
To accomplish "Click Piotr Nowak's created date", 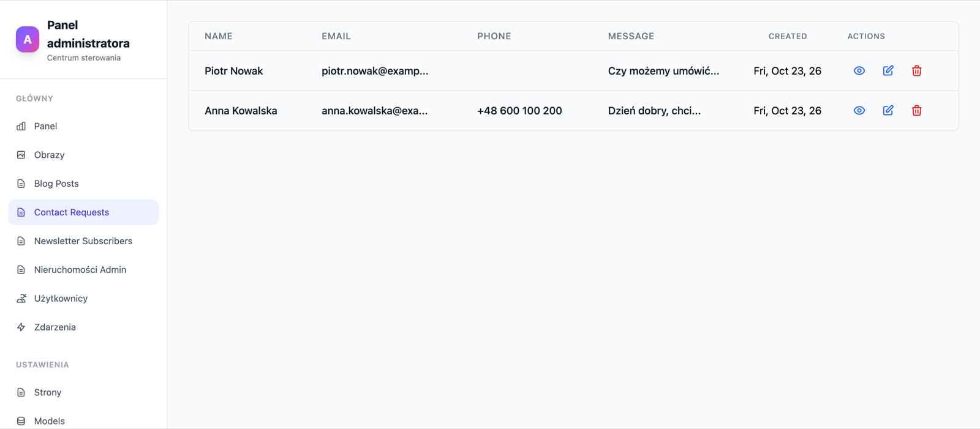I will (787, 71).
